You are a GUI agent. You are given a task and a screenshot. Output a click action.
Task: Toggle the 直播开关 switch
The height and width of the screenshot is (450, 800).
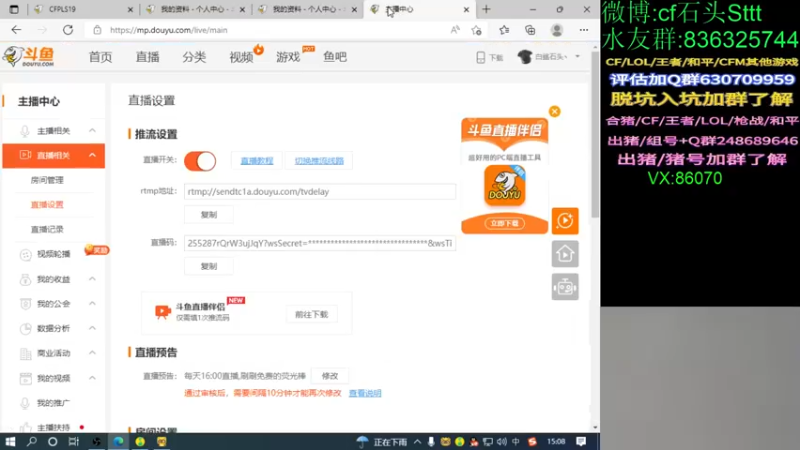200,161
